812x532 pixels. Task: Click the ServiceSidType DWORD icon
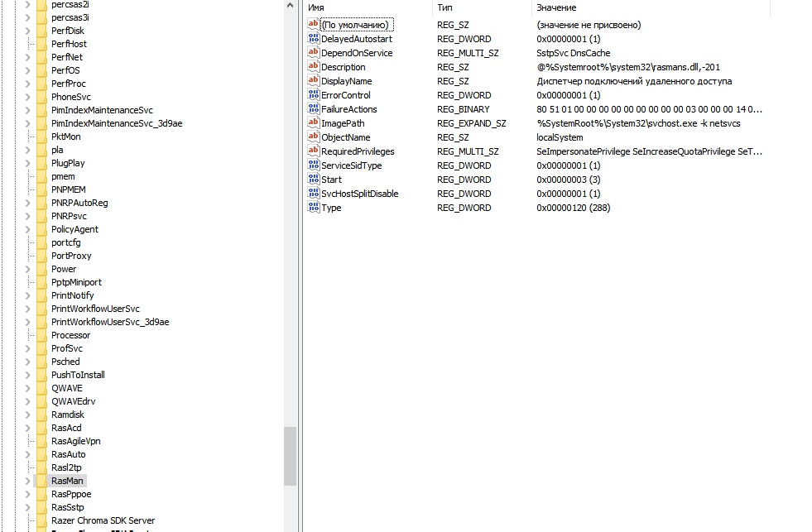(x=314, y=165)
